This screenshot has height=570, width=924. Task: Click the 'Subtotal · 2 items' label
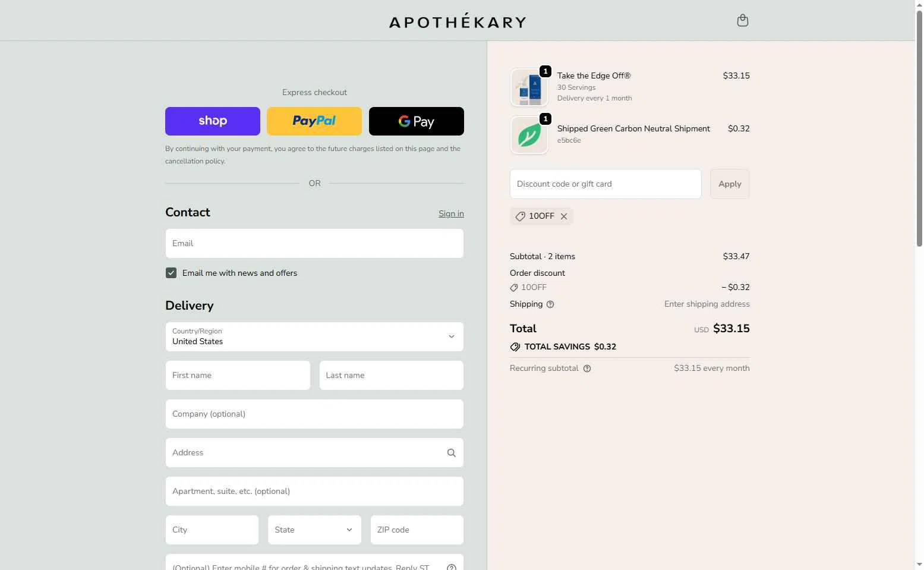[543, 257]
